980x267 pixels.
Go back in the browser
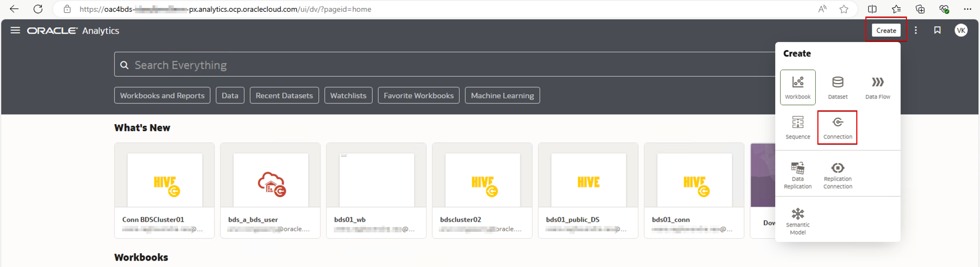coord(14,9)
